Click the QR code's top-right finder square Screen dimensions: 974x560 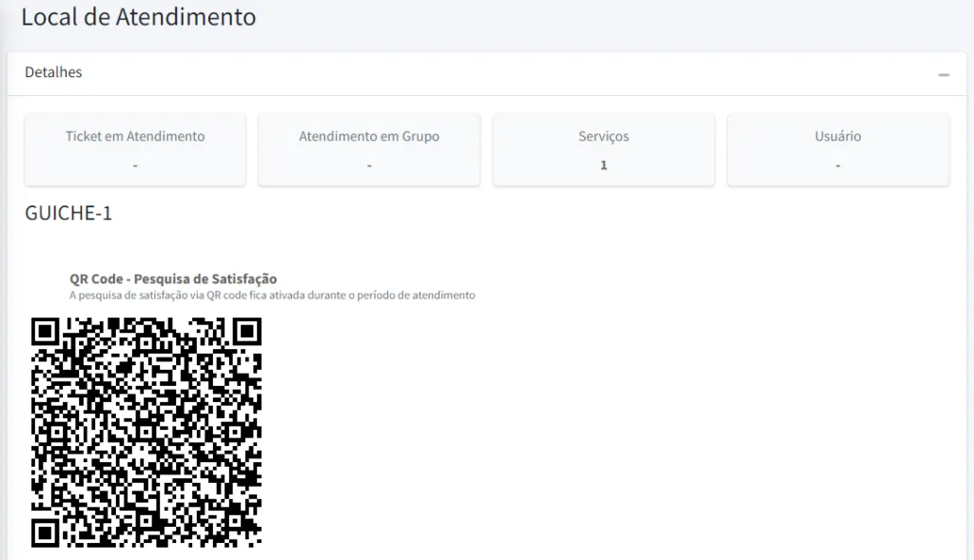pyautogui.click(x=246, y=332)
